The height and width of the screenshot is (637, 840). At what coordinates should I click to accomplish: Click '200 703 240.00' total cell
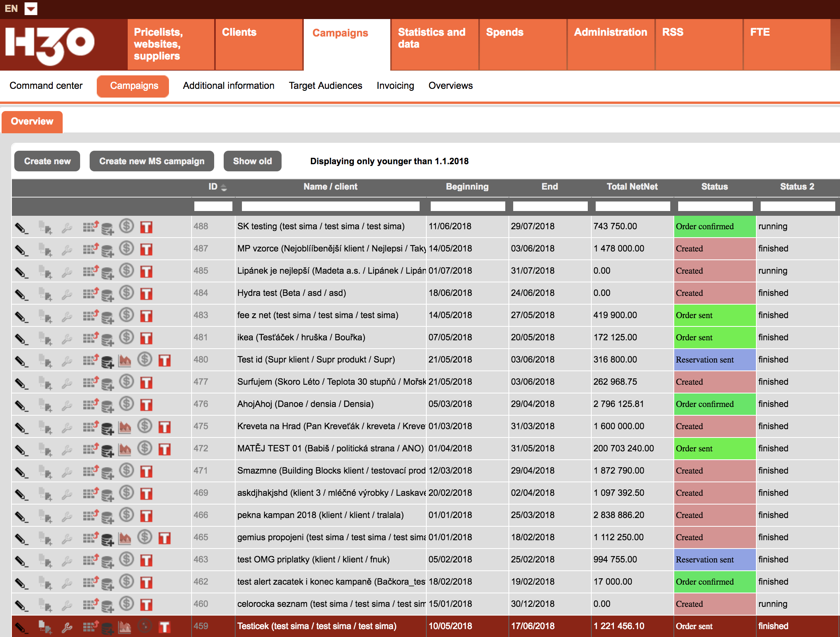pos(633,449)
